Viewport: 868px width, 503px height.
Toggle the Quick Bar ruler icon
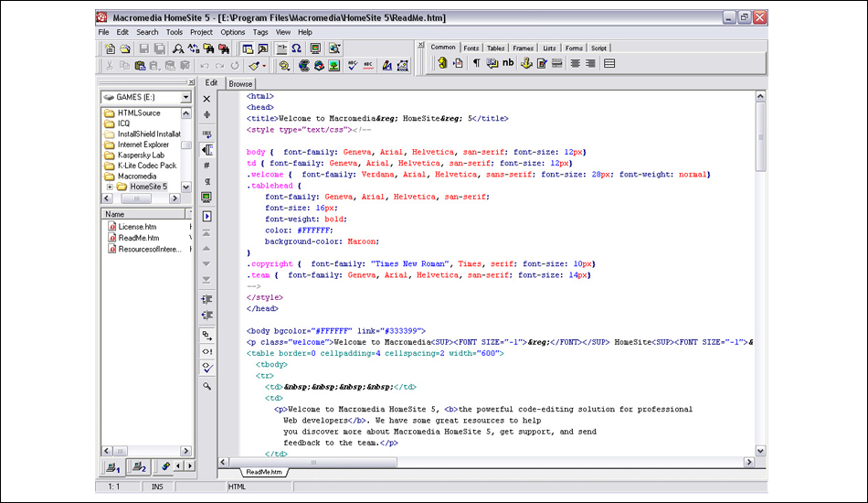coord(281,48)
